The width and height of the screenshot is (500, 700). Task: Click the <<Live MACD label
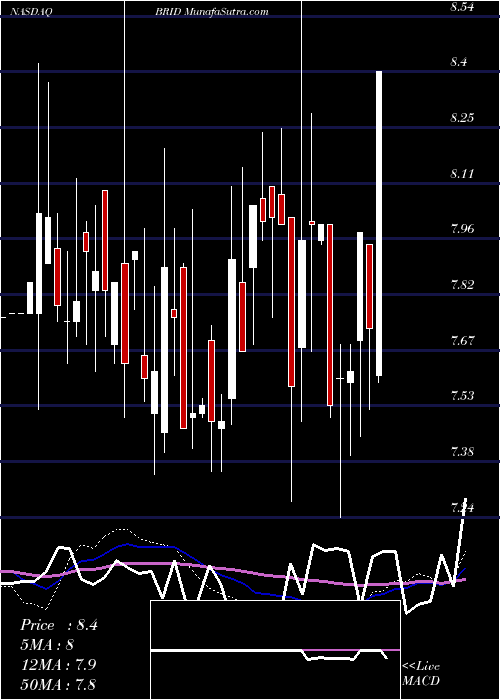421,673
